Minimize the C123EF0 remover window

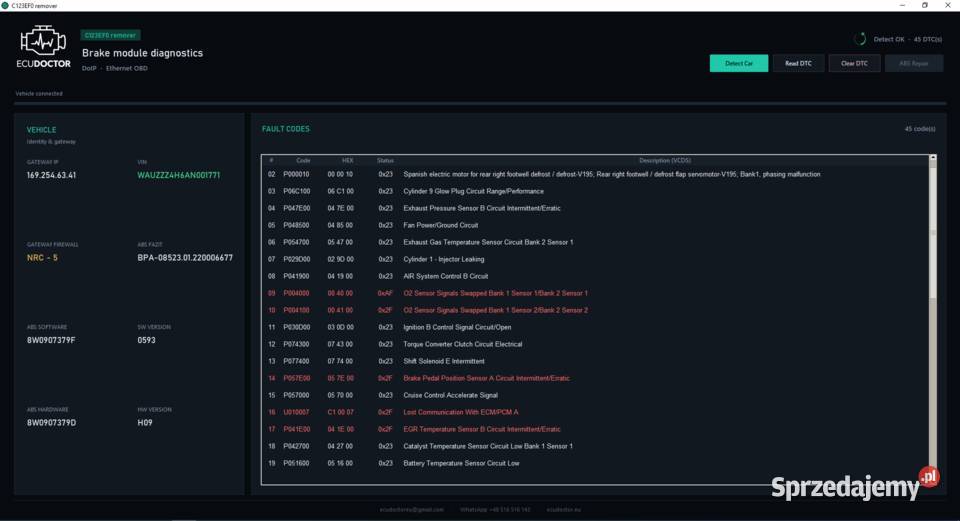click(x=902, y=6)
